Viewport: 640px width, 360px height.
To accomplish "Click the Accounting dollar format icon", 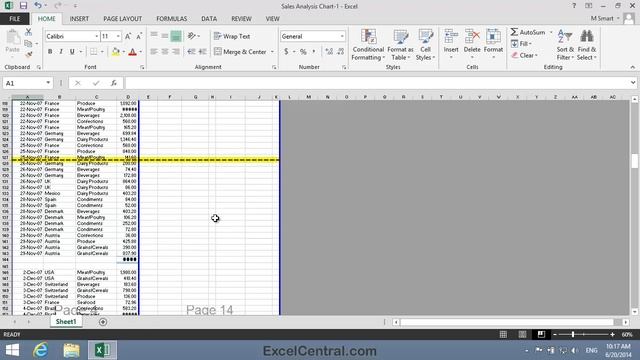I will click(286, 52).
